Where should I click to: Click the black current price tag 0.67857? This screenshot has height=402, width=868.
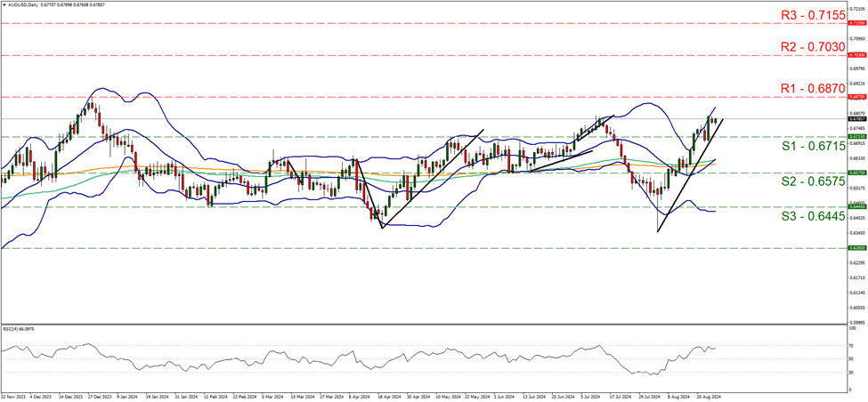point(858,118)
